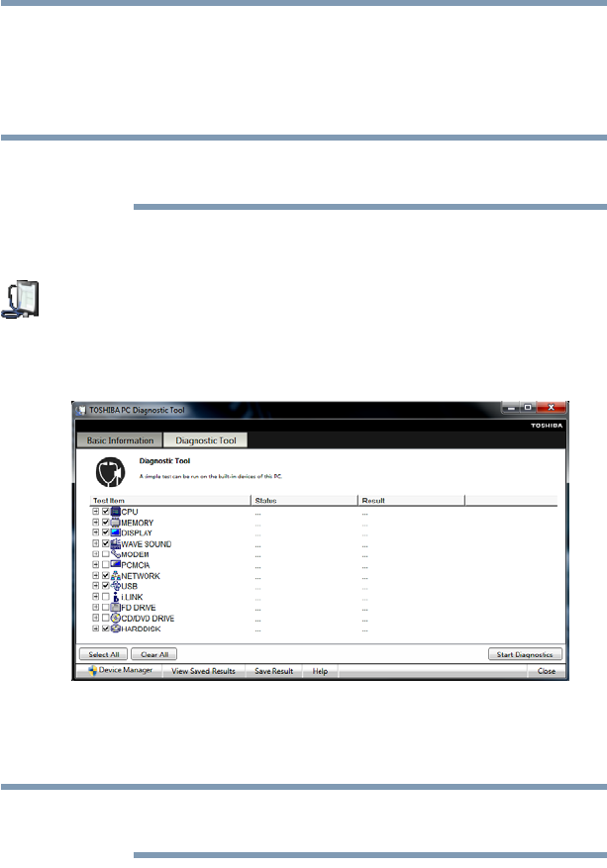Click Save Result in the bottom bar
Image resolution: width=607 pixels, height=868 pixels.
pyautogui.click(x=273, y=671)
